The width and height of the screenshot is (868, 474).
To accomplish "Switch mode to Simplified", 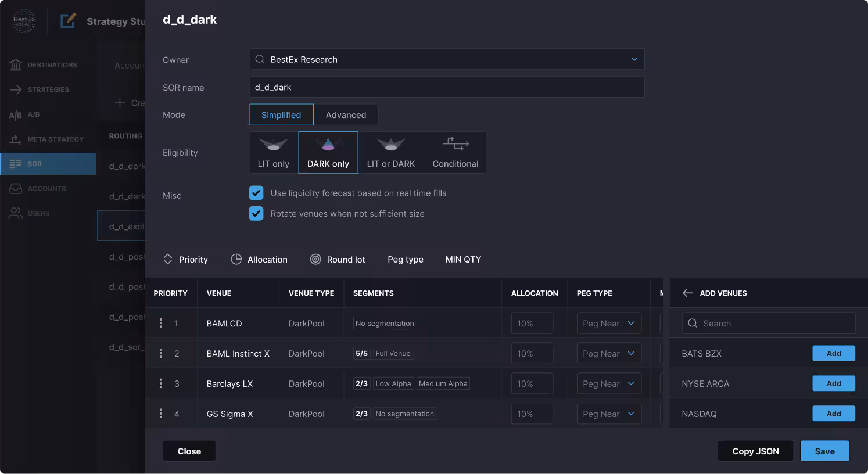I will click(281, 115).
